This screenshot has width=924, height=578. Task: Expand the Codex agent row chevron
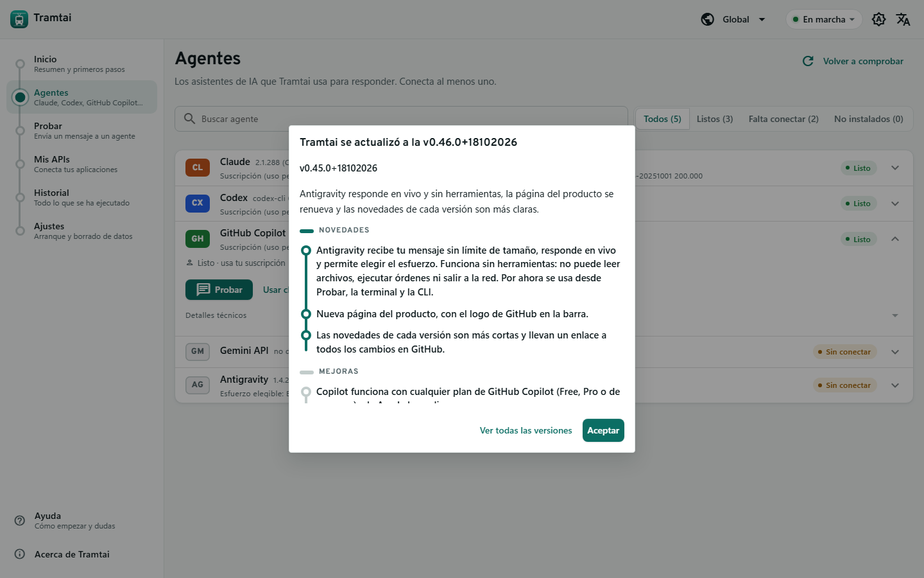[895, 204]
